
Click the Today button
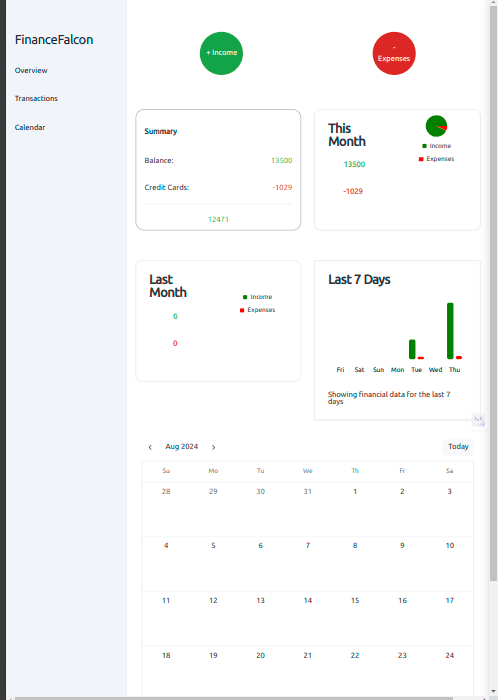tap(458, 446)
